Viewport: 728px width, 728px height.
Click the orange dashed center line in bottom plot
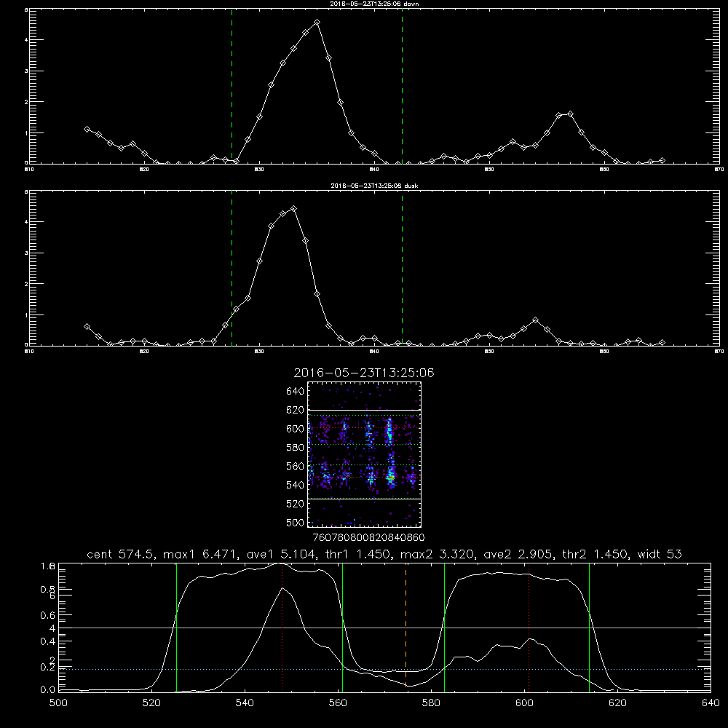pyautogui.click(x=405, y=627)
